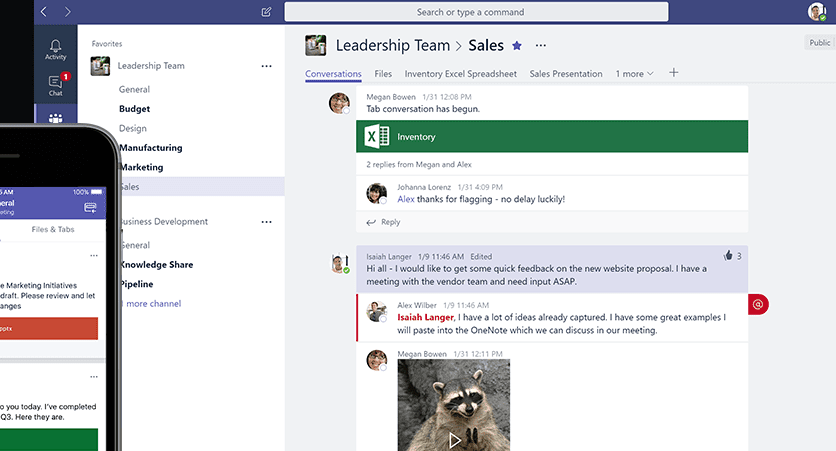
Task: Open the Design channel
Action: click(x=133, y=128)
